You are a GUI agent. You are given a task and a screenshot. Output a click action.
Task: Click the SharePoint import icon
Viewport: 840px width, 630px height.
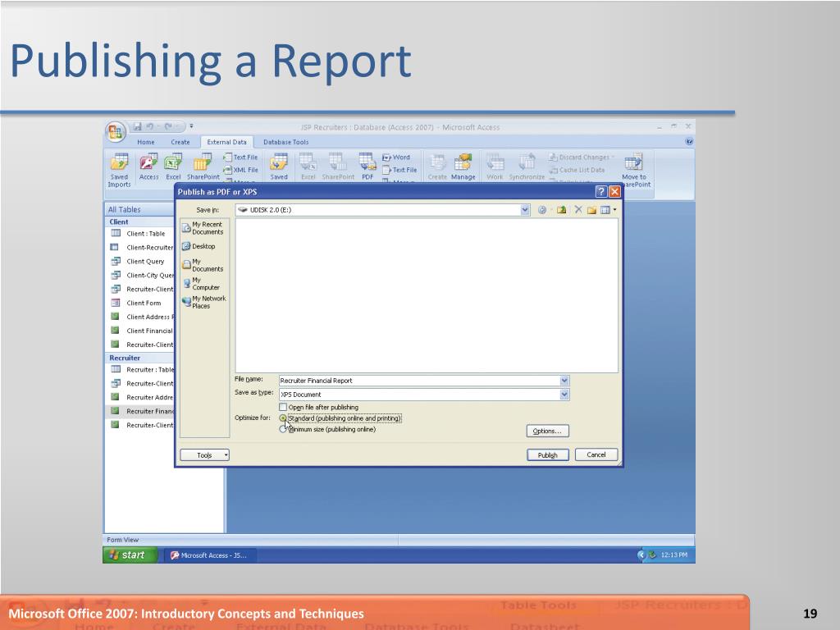(203, 167)
